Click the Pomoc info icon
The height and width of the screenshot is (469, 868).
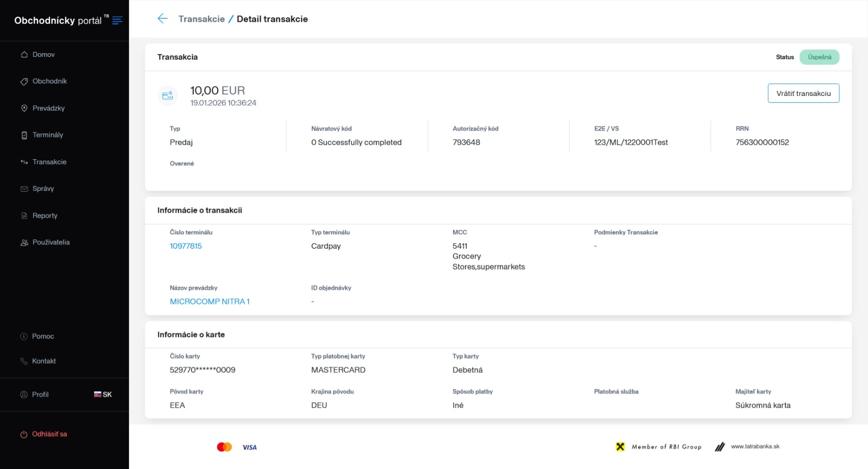[24, 336]
